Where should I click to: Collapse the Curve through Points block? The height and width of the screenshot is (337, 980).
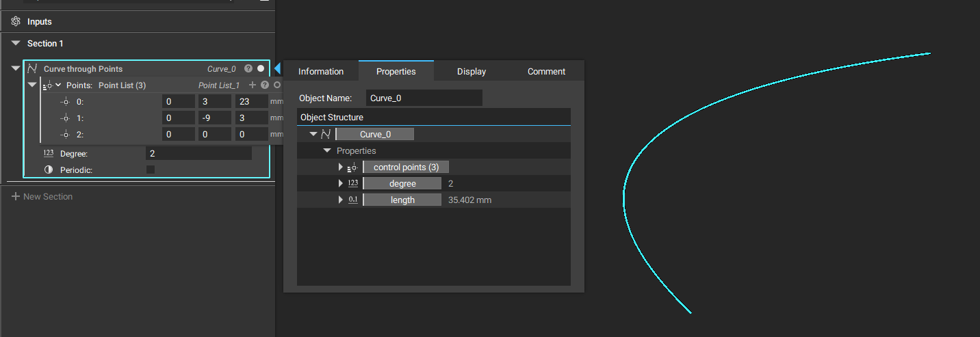point(16,68)
